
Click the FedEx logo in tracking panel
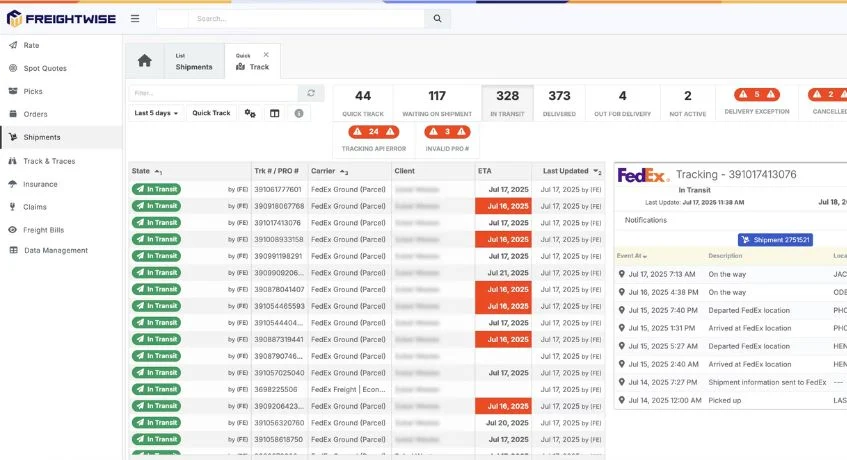tap(643, 175)
